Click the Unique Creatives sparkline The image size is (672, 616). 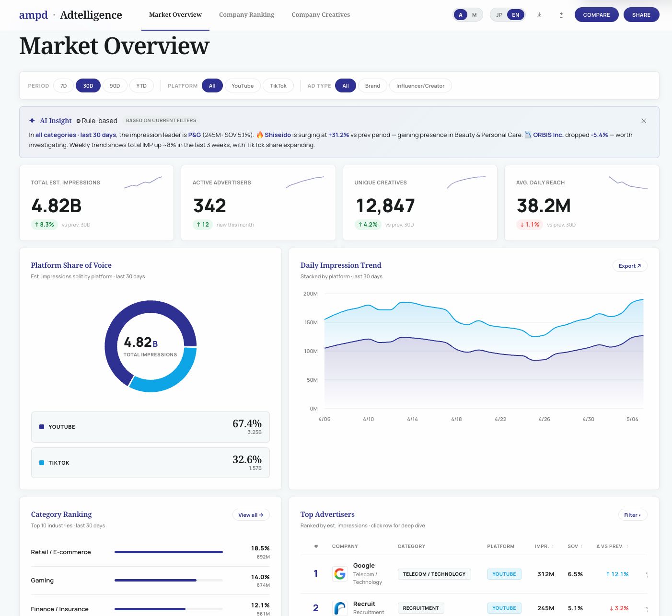click(x=466, y=183)
